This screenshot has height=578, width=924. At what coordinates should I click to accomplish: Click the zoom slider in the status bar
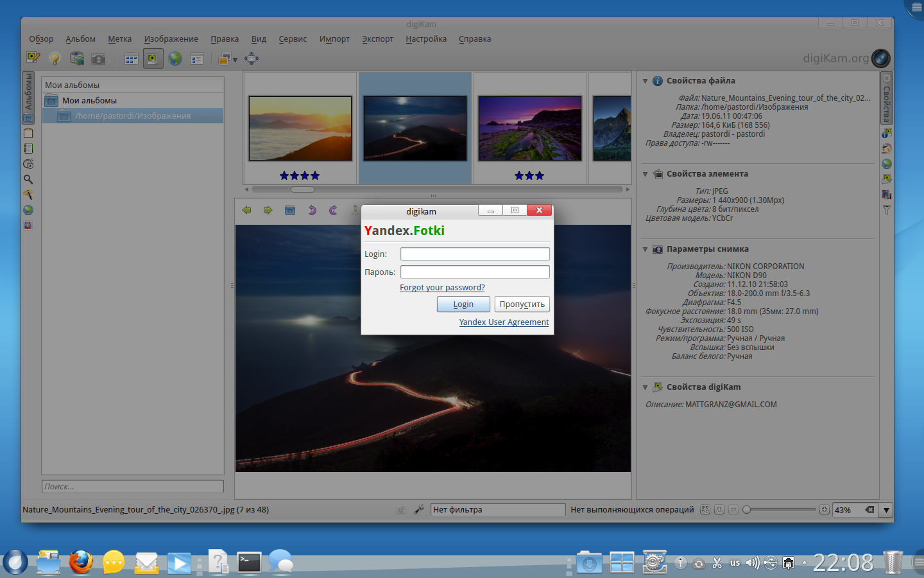click(780, 509)
